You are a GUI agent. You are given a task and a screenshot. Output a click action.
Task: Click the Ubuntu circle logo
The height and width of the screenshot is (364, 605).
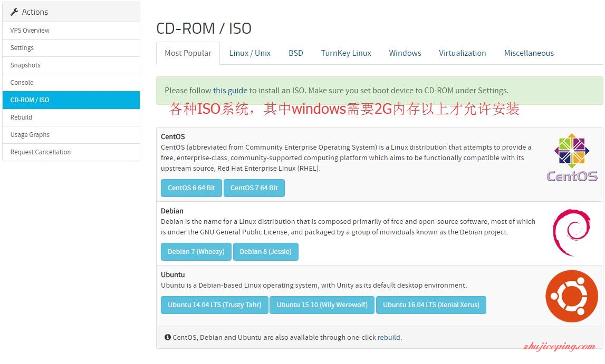point(572,296)
